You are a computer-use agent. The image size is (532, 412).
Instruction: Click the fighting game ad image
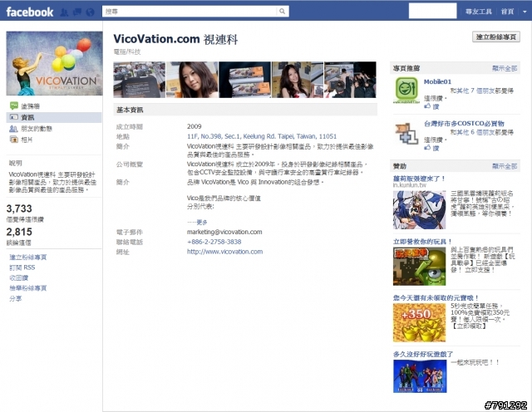tap(420, 376)
